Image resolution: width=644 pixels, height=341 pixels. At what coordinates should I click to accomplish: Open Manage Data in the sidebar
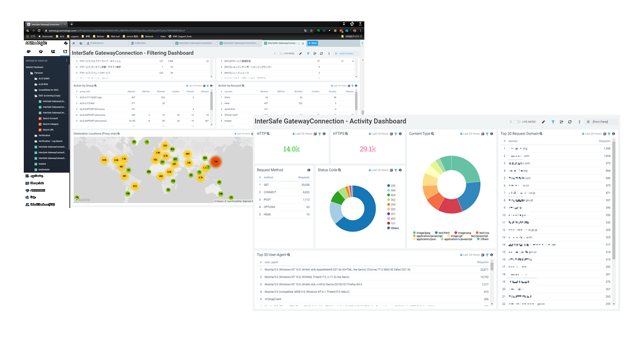[35, 183]
